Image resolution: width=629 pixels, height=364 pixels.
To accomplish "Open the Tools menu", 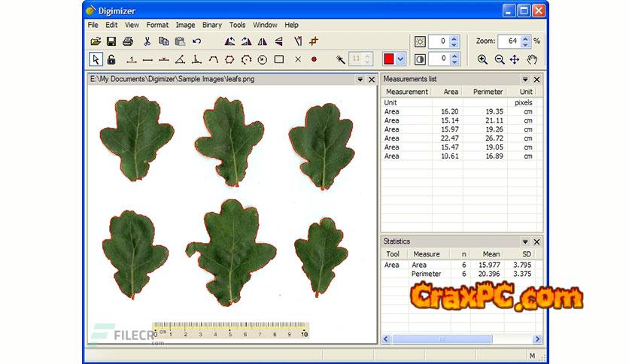I will 237,25.
